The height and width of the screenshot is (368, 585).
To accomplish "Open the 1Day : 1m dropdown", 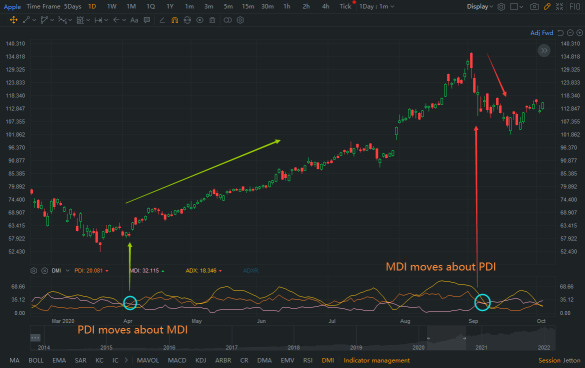I will click(x=376, y=6).
